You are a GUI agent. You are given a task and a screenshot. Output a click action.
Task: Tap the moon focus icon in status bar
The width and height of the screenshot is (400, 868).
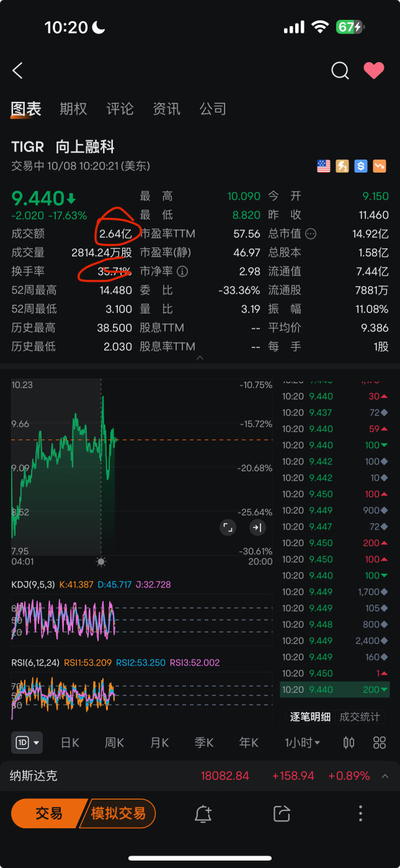click(x=99, y=27)
